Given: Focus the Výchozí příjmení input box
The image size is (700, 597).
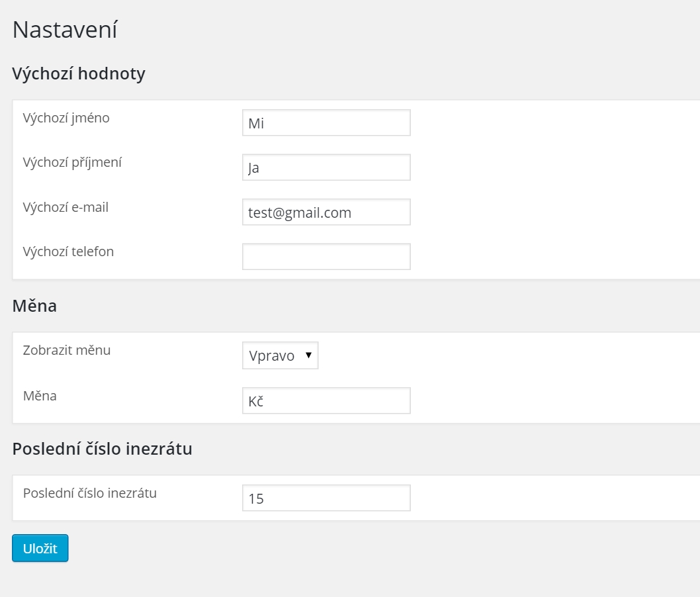Looking at the screenshot, I should (x=326, y=167).
